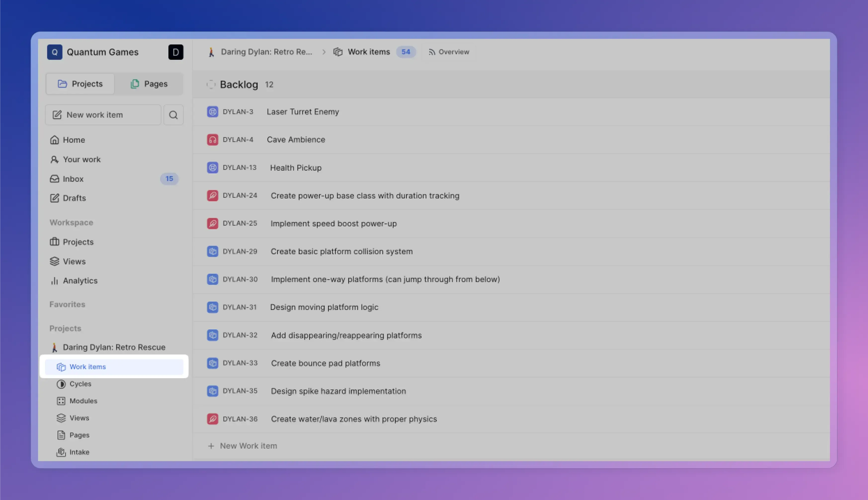Select the Drafts icon
The image size is (868, 500).
click(55, 198)
